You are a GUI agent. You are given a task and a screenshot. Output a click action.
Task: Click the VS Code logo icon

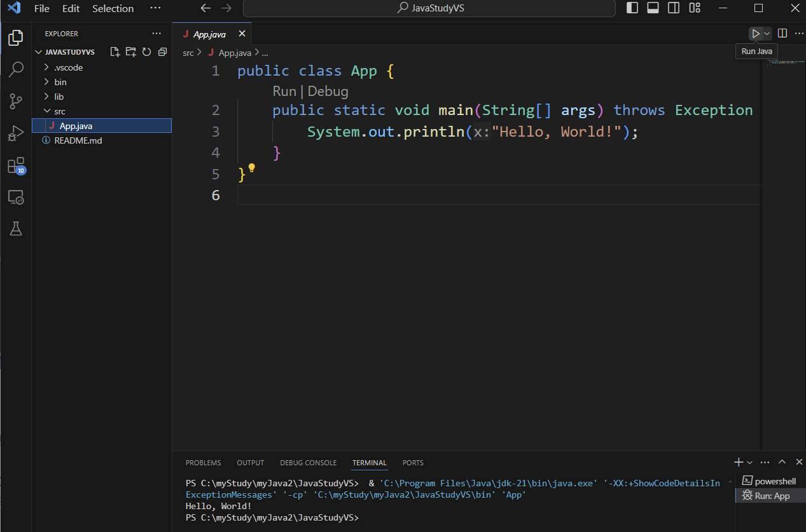tap(14, 8)
